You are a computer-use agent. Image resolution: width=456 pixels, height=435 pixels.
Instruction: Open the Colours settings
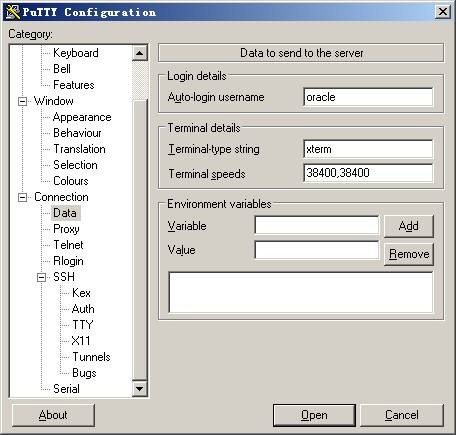[71, 181]
